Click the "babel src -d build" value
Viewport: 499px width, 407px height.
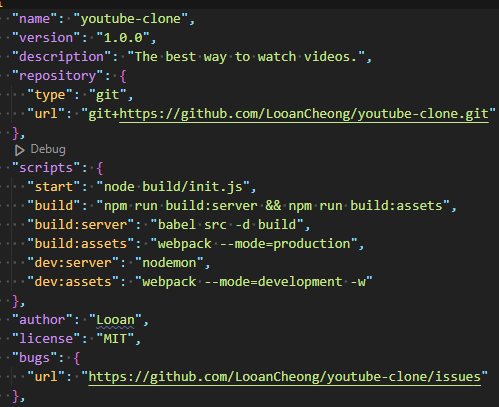(227, 225)
